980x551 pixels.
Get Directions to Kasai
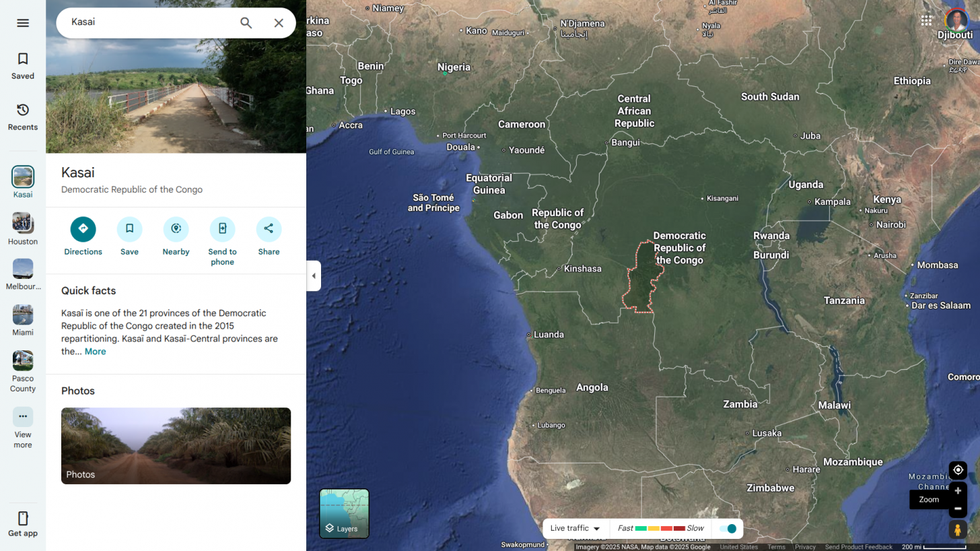tap(83, 229)
